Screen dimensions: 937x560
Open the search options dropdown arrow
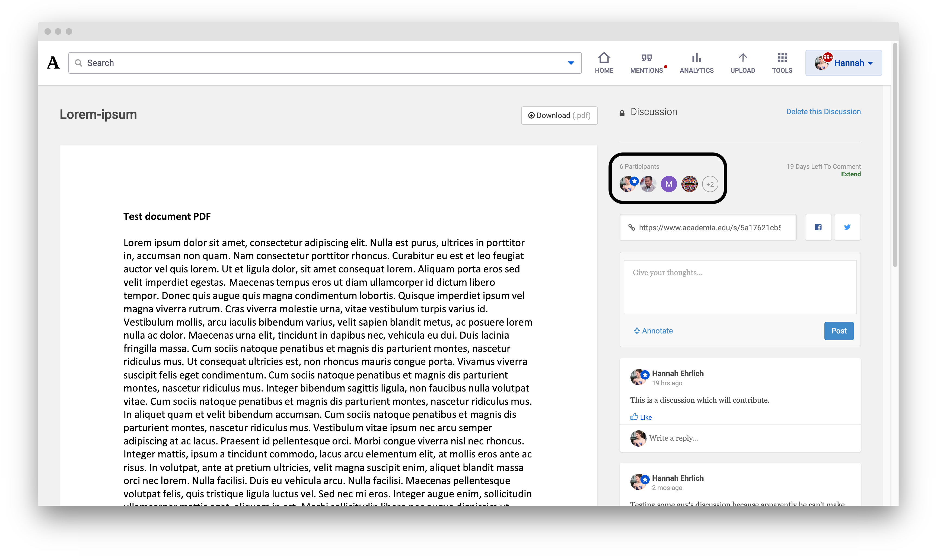[x=571, y=63]
